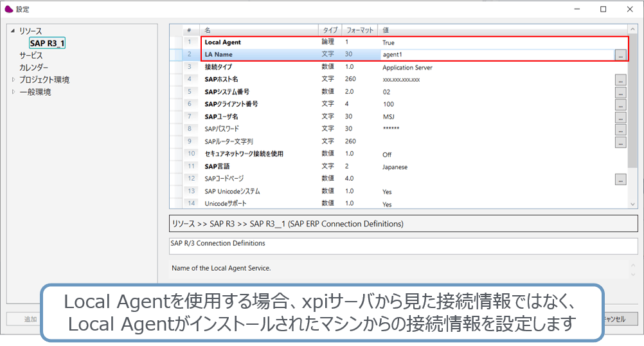Click the ellipsis button for SAPルーター文字列
Screen dimensions: 644x346
pos(620,142)
